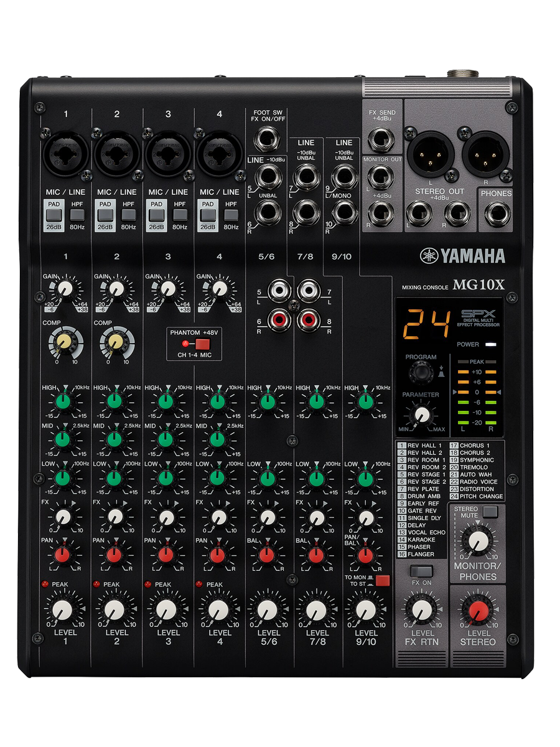Click the channel 1 COMP knob

[65, 342]
